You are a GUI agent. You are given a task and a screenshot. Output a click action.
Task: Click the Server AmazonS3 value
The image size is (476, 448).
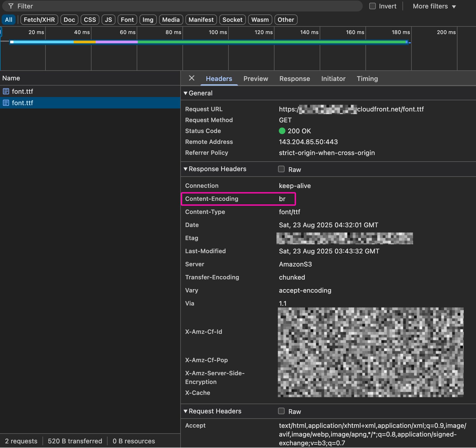[295, 264]
